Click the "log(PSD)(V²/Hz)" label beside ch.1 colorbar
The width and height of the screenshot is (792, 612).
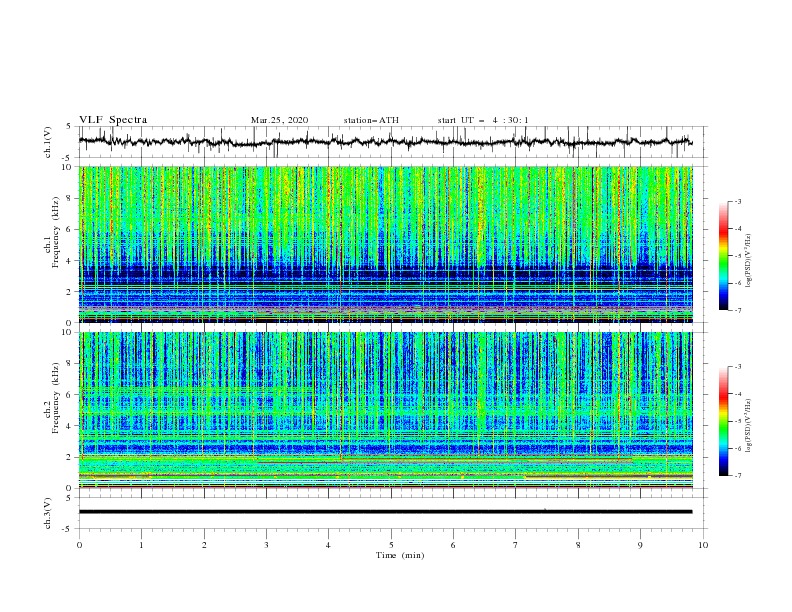click(748, 261)
